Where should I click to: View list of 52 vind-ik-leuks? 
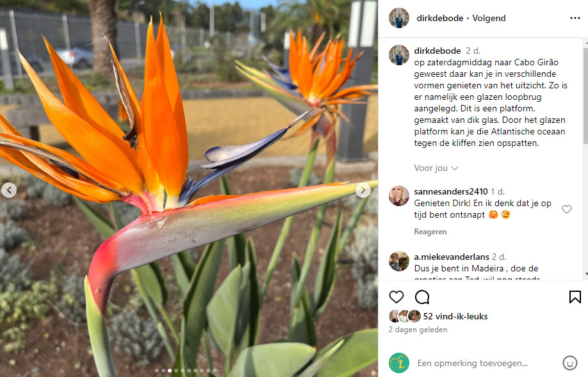[455, 316]
